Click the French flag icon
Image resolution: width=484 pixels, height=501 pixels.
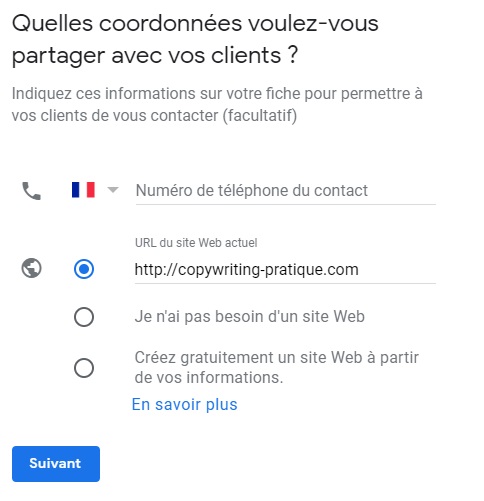coord(83,190)
